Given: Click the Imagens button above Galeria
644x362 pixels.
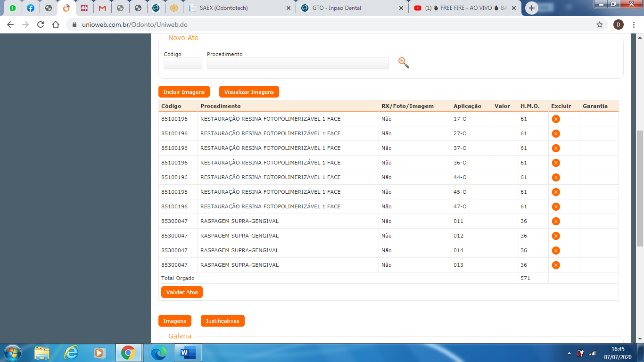Looking at the screenshot, I should pyautogui.click(x=174, y=321).
